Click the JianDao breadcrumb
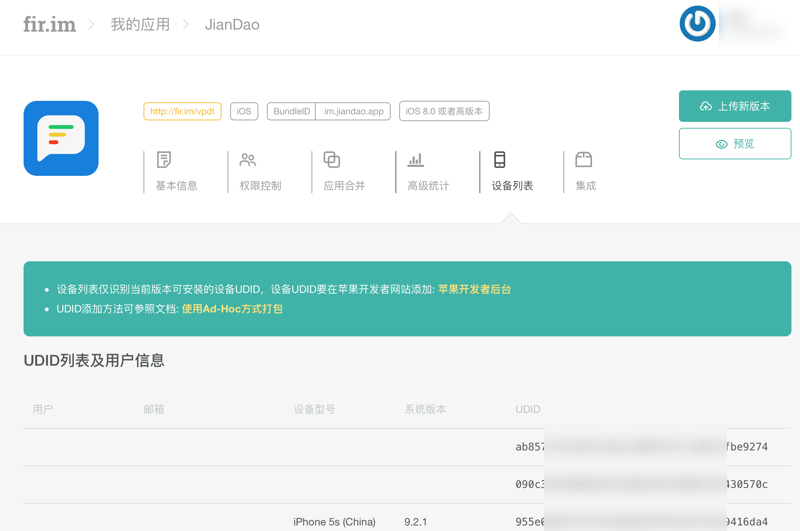Viewport: 800px width, 531px height. point(232,24)
